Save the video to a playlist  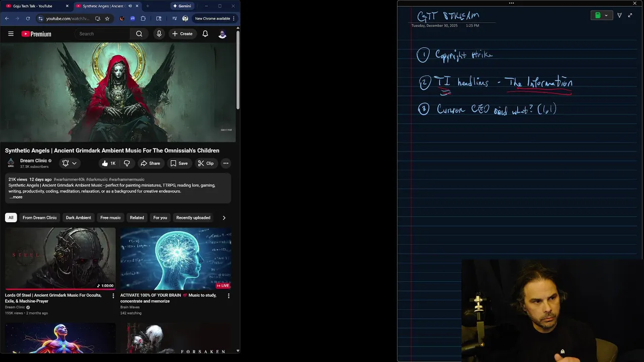(x=179, y=163)
